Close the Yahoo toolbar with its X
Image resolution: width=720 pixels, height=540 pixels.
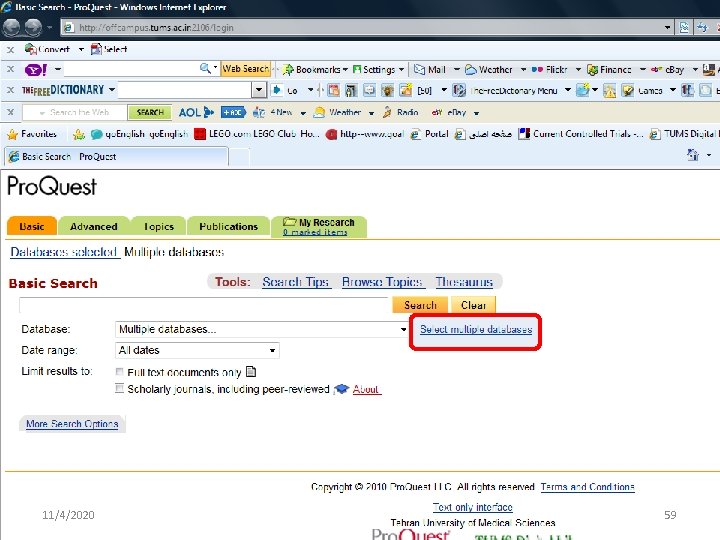[10, 69]
